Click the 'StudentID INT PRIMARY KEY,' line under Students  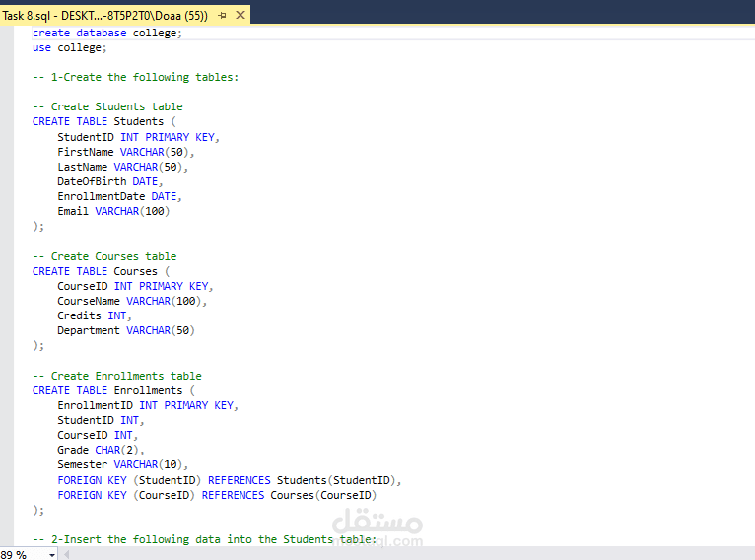coord(138,137)
